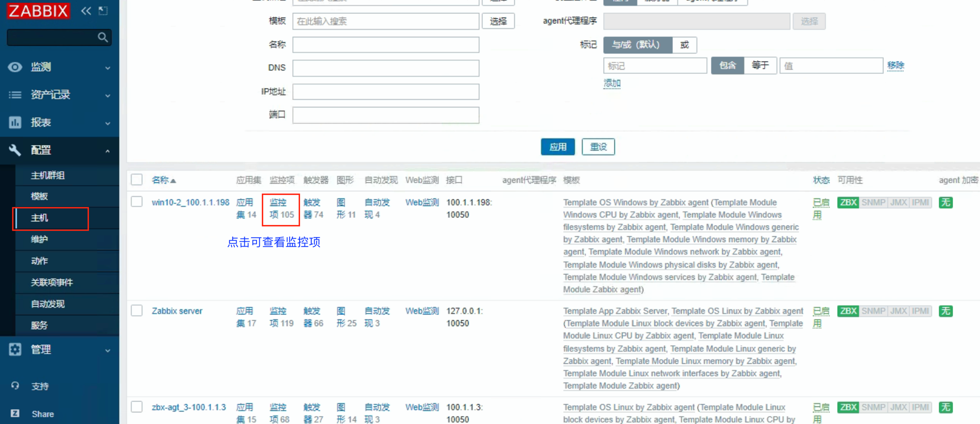Click the SNMP badge of Zabbix server
Viewport: 980px width, 424px height.
click(873, 311)
